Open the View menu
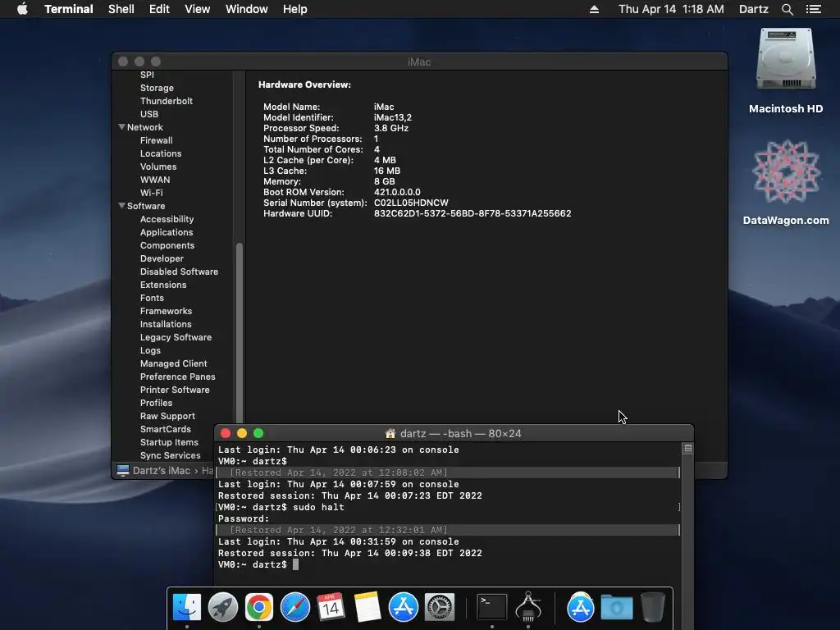This screenshot has width=840, height=630. [197, 9]
